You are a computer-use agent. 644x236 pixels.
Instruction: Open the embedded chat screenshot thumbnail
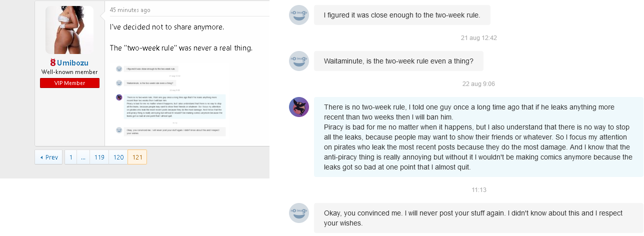pyautogui.click(x=170, y=100)
